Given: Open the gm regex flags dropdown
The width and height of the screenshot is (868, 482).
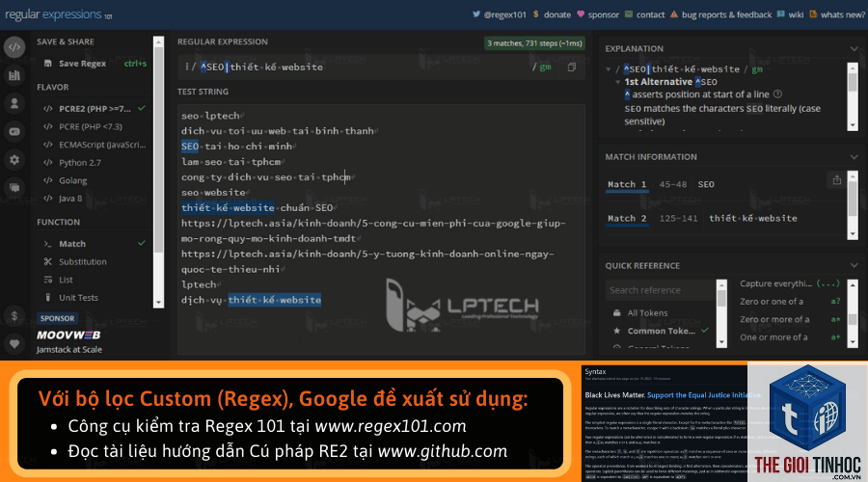Looking at the screenshot, I should coord(545,67).
